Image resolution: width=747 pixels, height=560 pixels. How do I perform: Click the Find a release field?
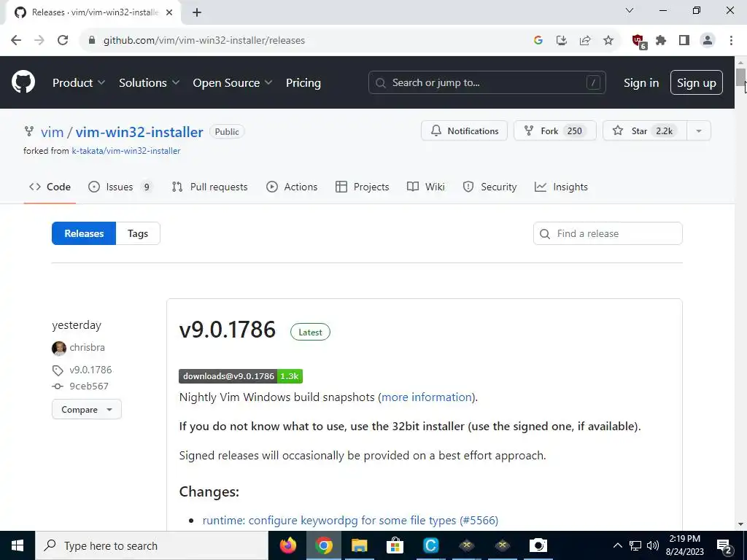[608, 233]
